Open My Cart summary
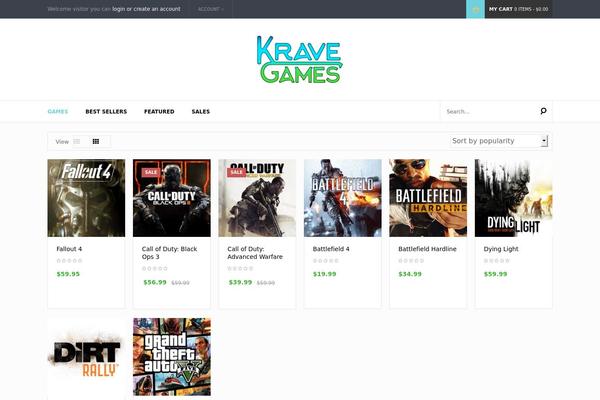600x400 pixels. coord(518,9)
